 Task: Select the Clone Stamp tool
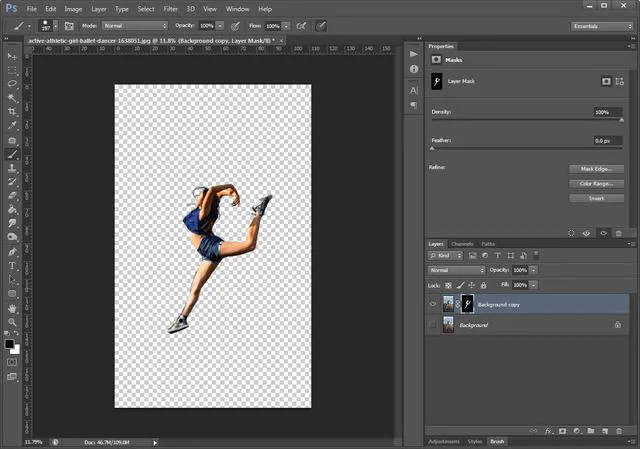(x=12, y=168)
